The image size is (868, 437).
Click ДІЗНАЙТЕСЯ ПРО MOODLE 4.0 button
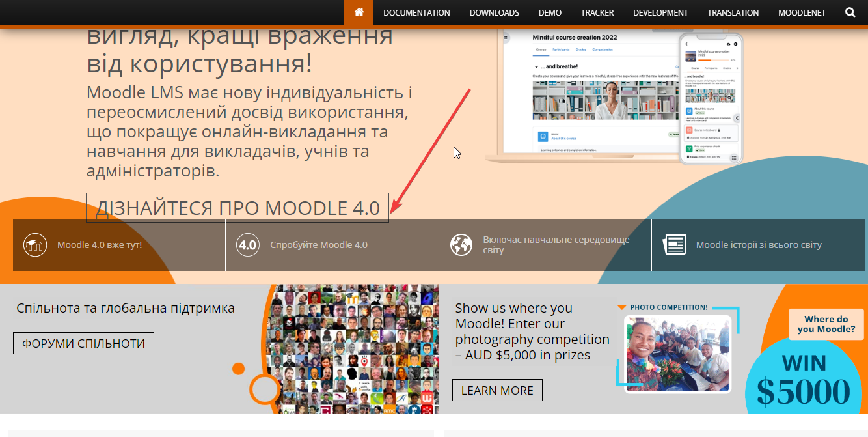coord(237,208)
